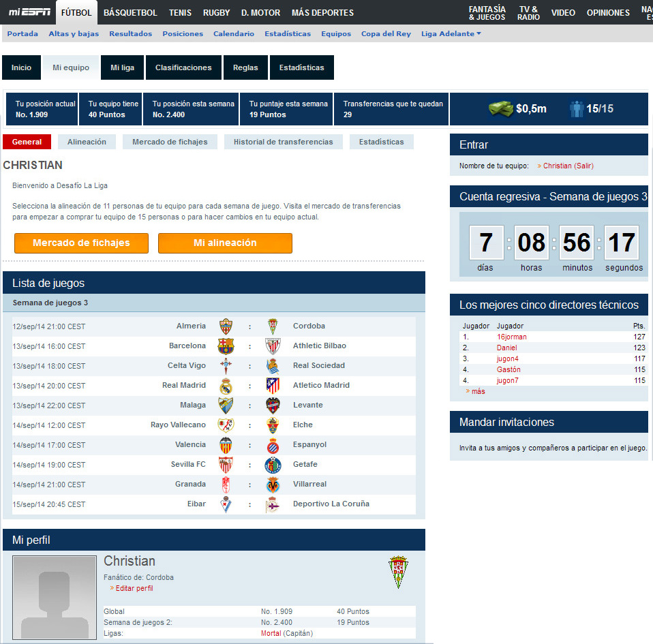
Task: Click the Levante team crest
Action: (273, 405)
